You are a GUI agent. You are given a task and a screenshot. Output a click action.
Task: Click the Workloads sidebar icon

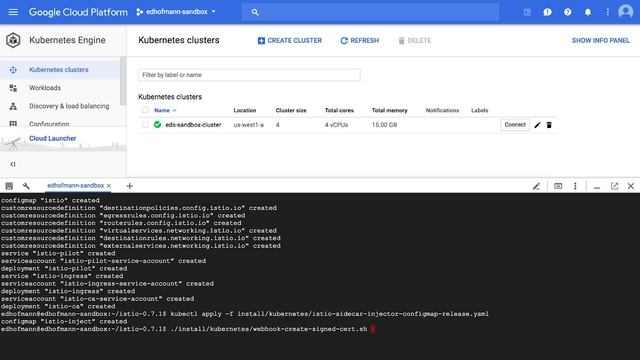click(x=13, y=88)
